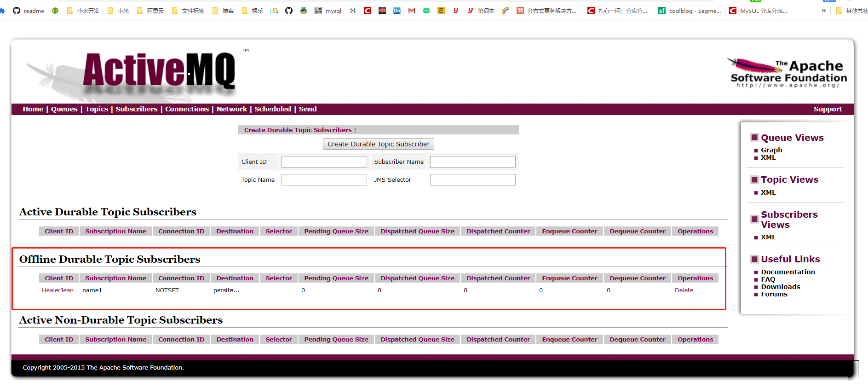Open the frog face bookmark icon
This screenshot has width=868, height=388.
(x=304, y=11)
